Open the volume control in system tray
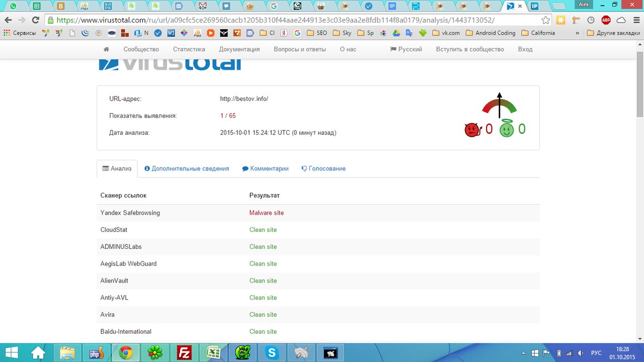 coord(580,352)
